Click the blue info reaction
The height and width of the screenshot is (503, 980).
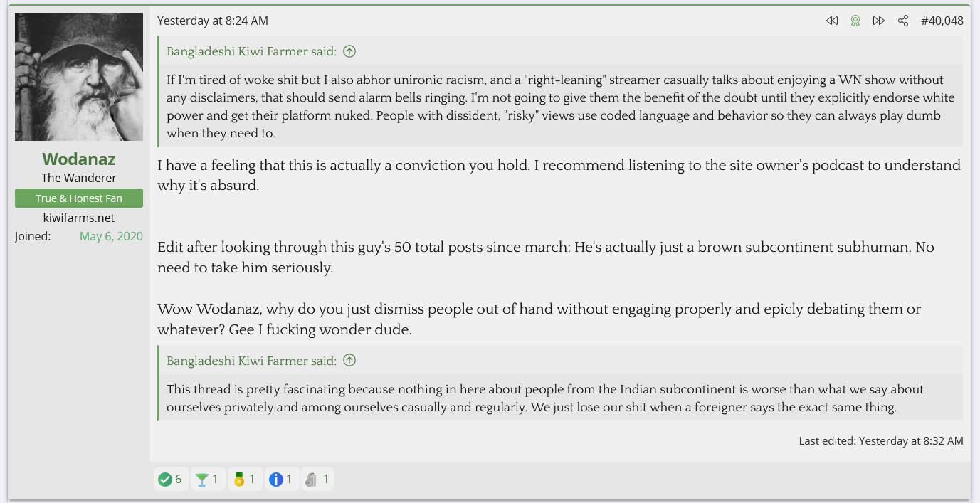[x=282, y=479]
